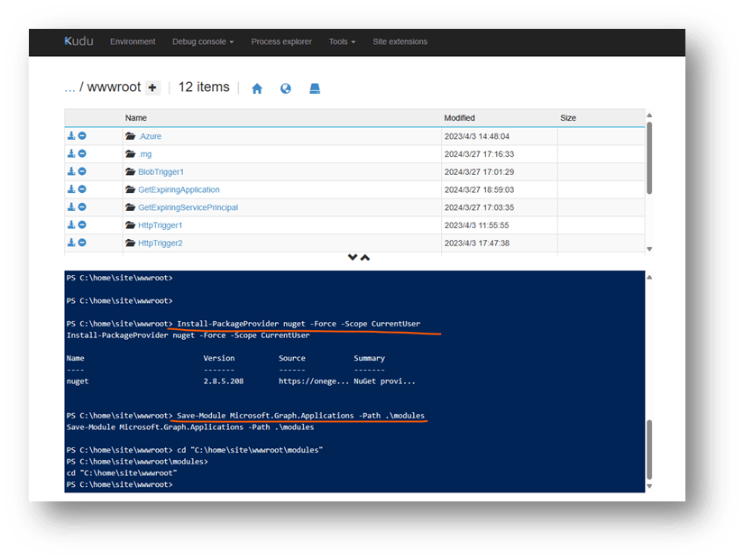
Task: Delete the BlobTrigger1 folder
Action: [x=82, y=171]
